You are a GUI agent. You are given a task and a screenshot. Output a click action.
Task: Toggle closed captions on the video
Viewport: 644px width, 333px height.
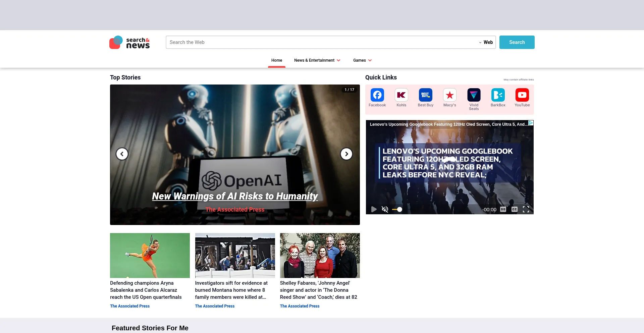[x=515, y=209]
